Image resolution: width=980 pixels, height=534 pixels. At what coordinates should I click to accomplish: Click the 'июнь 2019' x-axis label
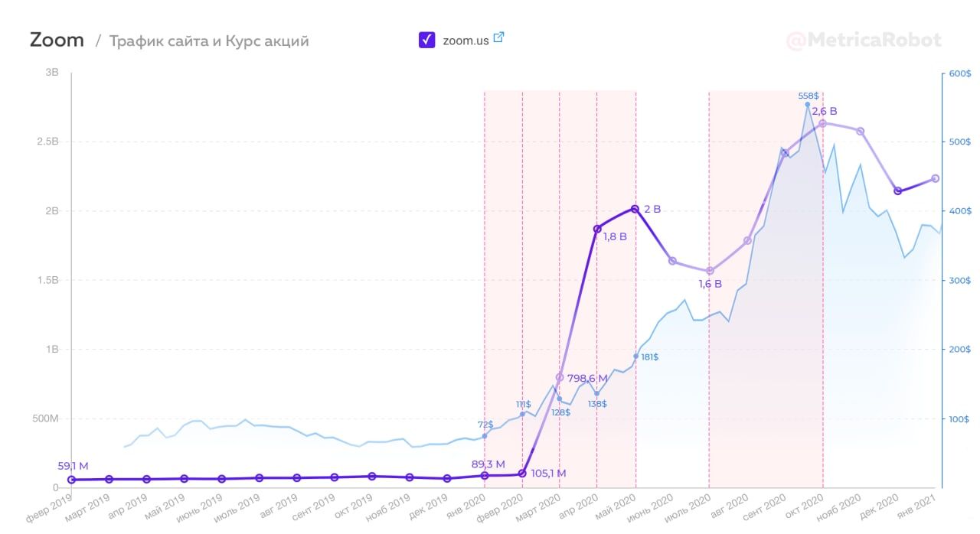point(201,510)
